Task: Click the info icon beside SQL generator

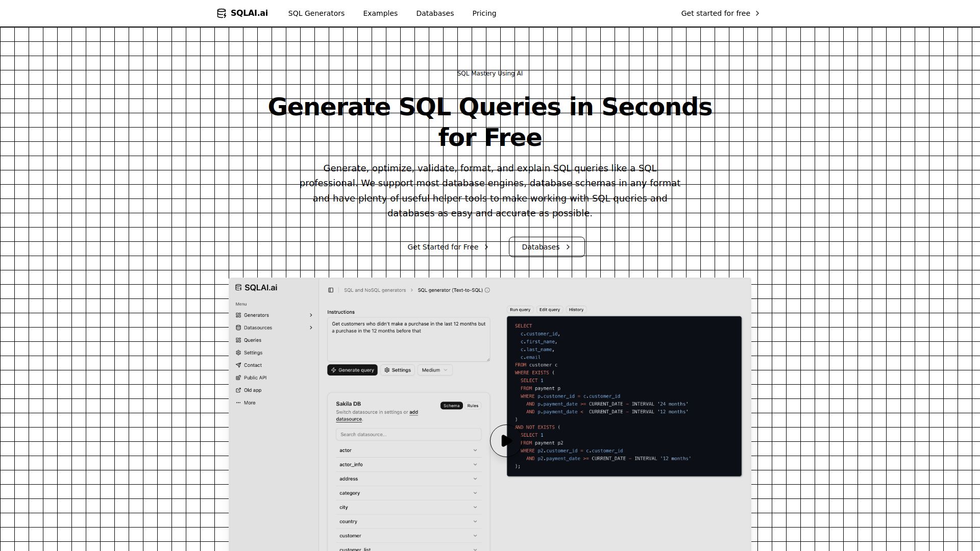Action: coord(487,290)
